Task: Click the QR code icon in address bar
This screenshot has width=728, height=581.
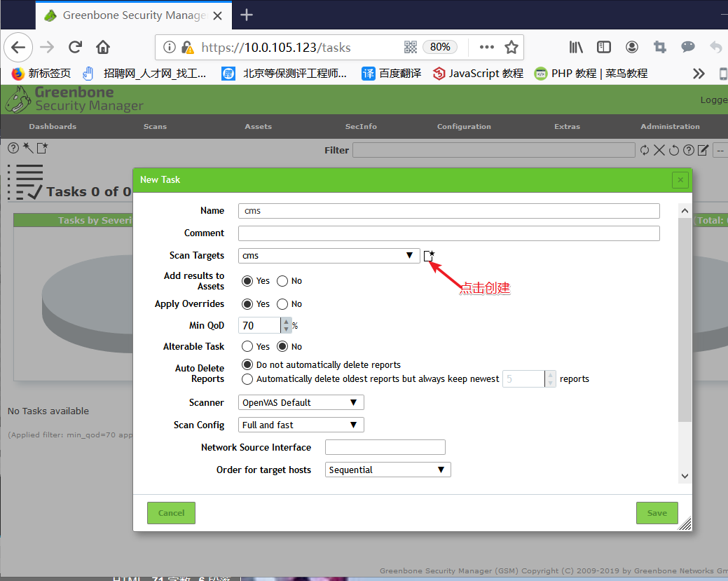Action: (411, 47)
